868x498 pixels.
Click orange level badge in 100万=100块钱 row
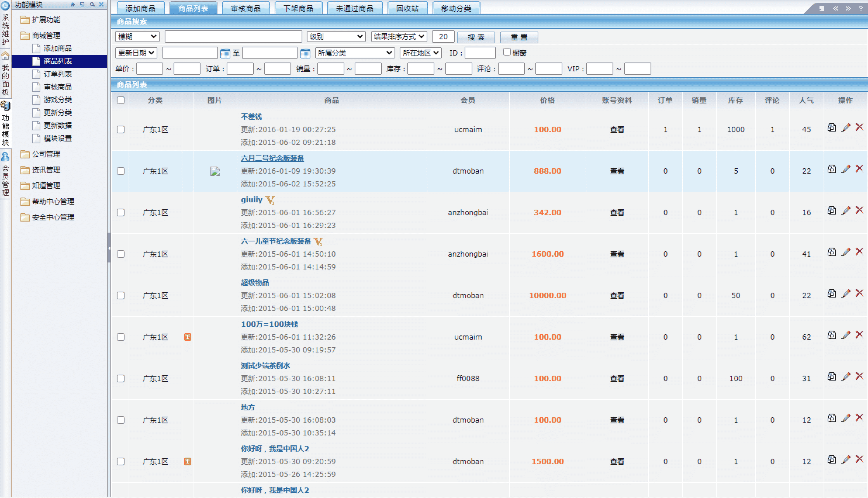(187, 337)
